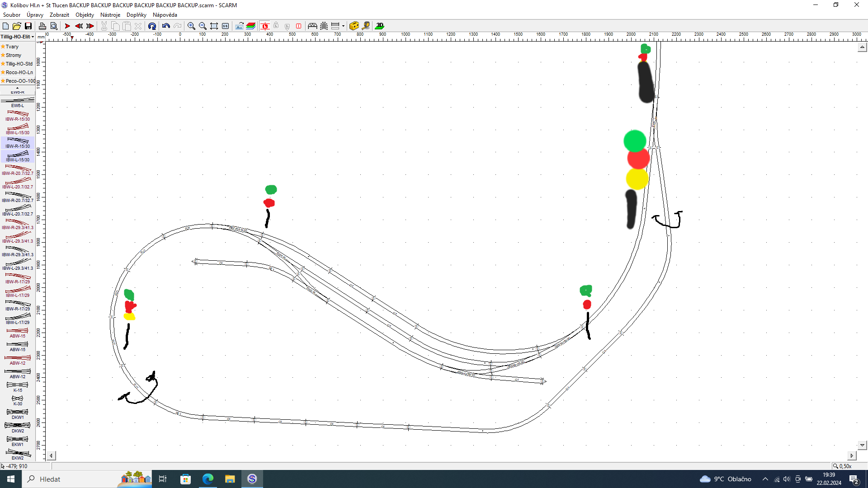868x488 pixels.
Task: Open the Layers stack icon
Action: click(x=251, y=26)
